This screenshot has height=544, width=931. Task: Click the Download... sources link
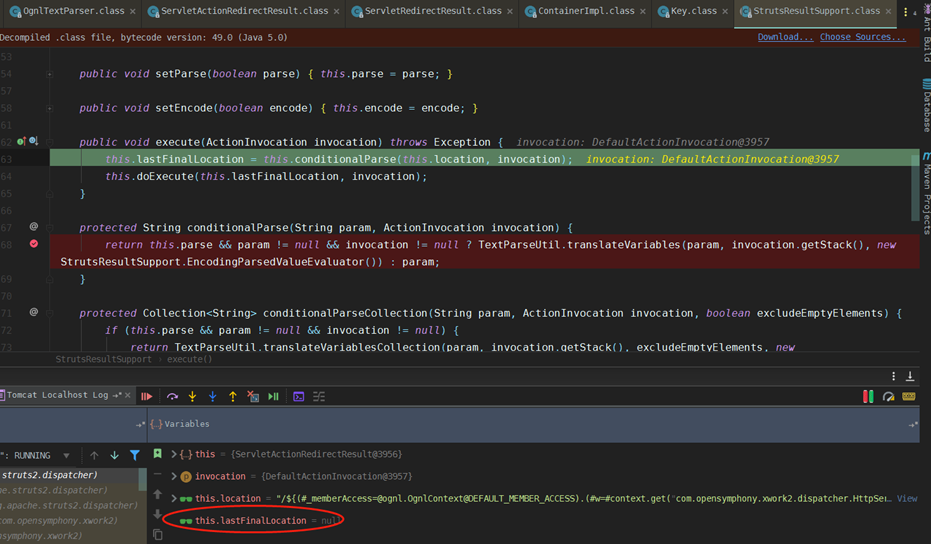[785, 37]
